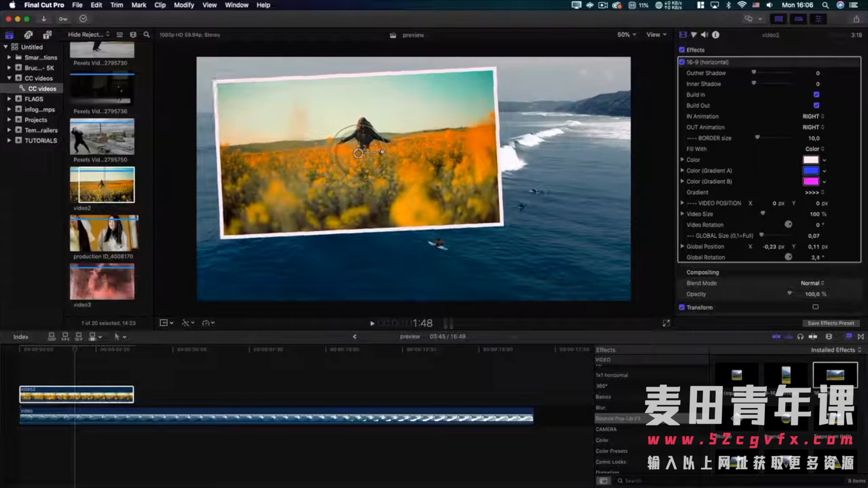Viewport: 868px width, 488px height.
Task: Click the Share export icon
Action: [856, 19]
